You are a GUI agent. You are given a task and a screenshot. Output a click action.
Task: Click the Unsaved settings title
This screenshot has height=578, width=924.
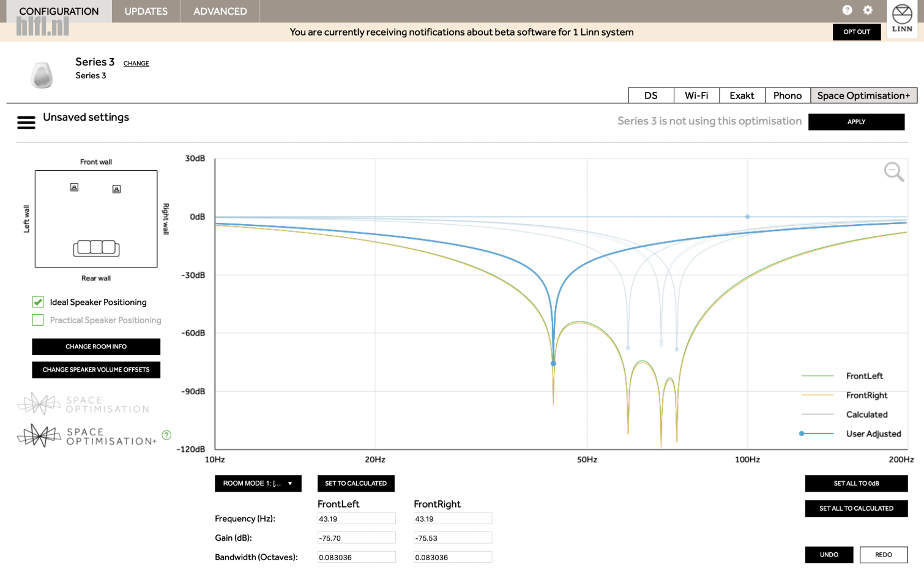click(x=86, y=117)
